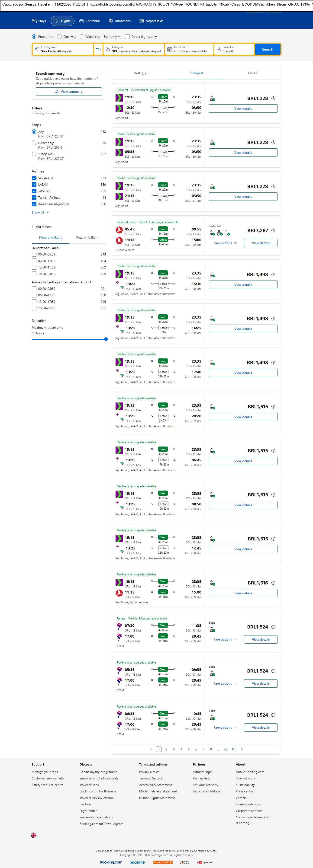Click the Attractions icon in top navigation

[111, 21]
